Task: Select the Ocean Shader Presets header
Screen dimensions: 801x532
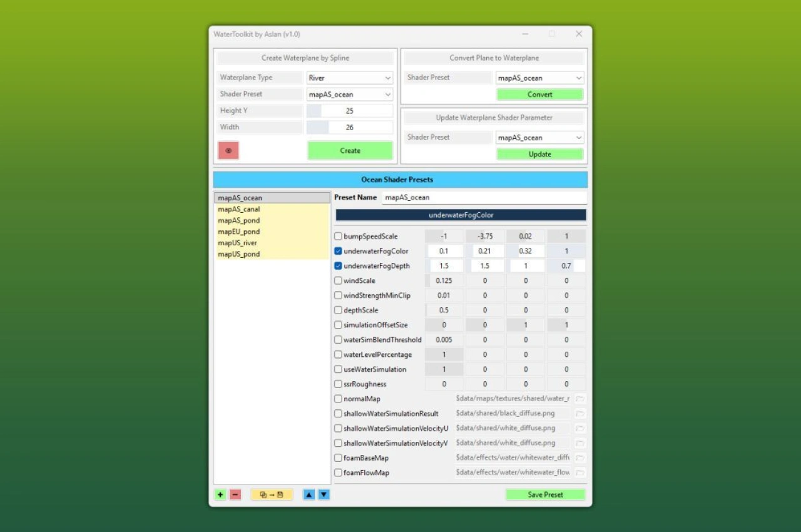Action: coord(397,180)
